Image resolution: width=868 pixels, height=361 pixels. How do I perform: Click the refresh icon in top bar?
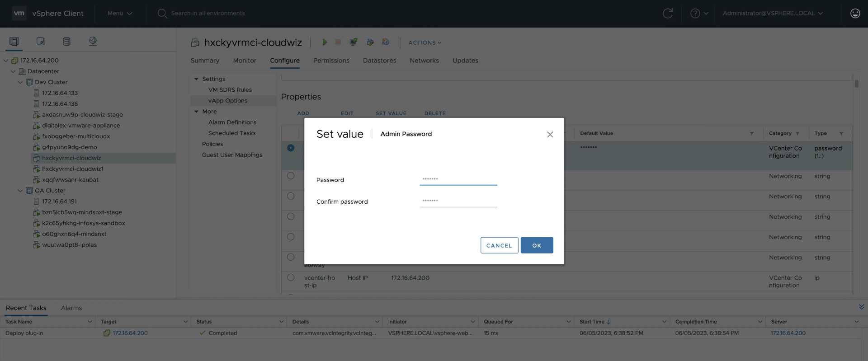tap(667, 14)
